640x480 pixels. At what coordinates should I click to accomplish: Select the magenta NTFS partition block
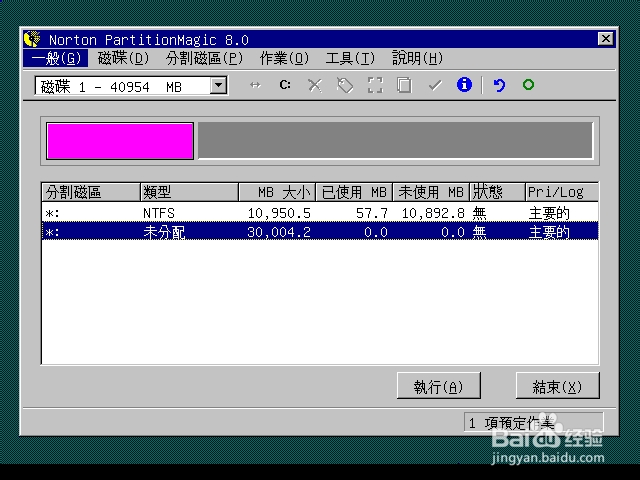point(120,141)
